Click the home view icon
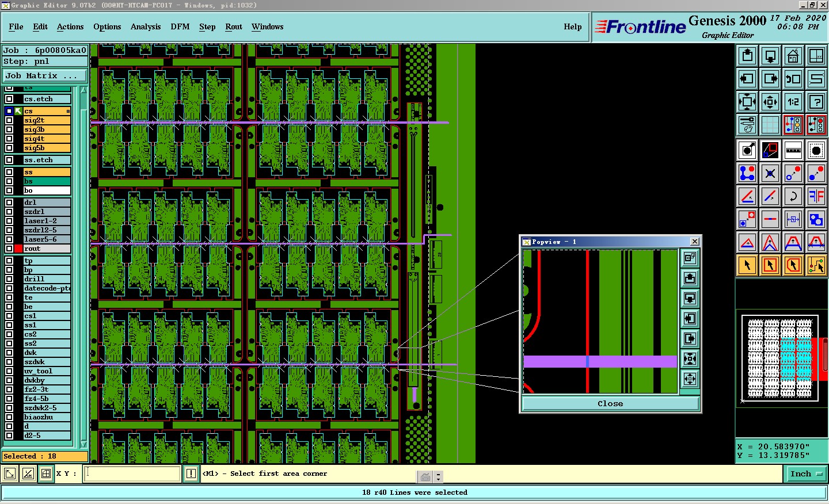829x504 pixels. click(x=793, y=56)
